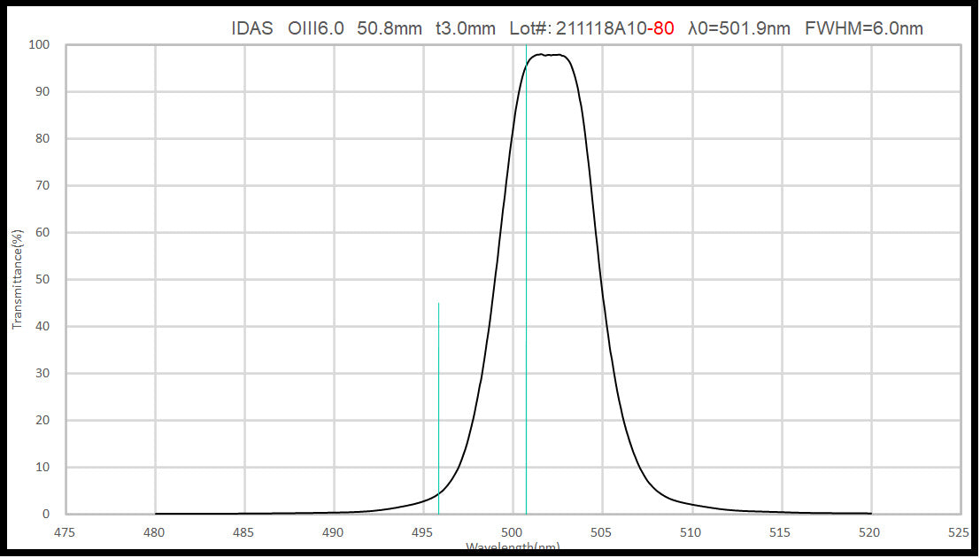Click the y-axis value "70"
This screenshot has height=558, width=980.
[x=42, y=186]
